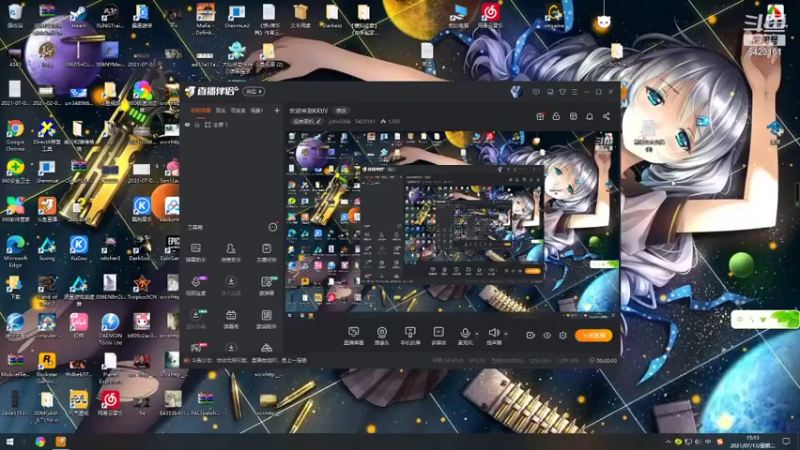Open the multimedia source tool
800x450 pixels.
(x=438, y=336)
